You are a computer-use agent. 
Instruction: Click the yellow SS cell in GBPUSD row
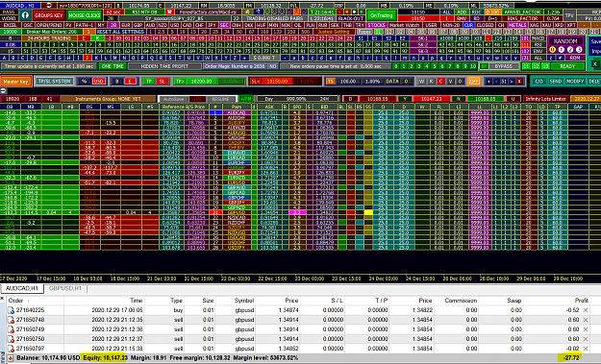coord(368,212)
